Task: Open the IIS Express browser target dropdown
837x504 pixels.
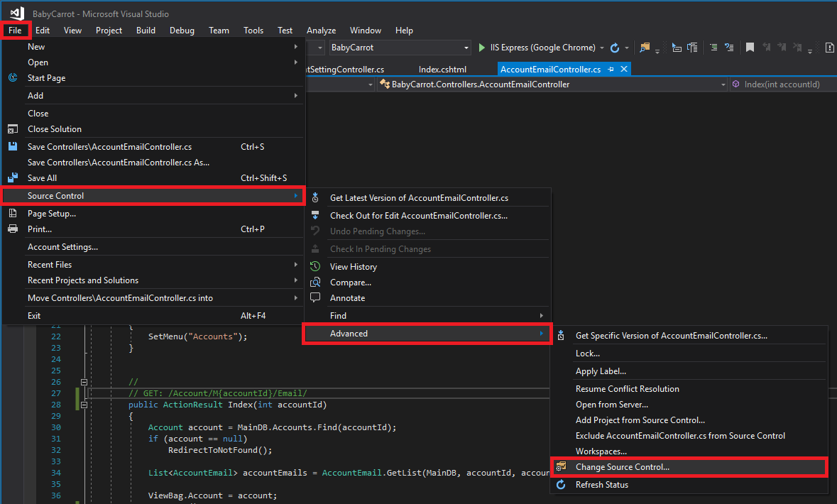Action: click(602, 48)
